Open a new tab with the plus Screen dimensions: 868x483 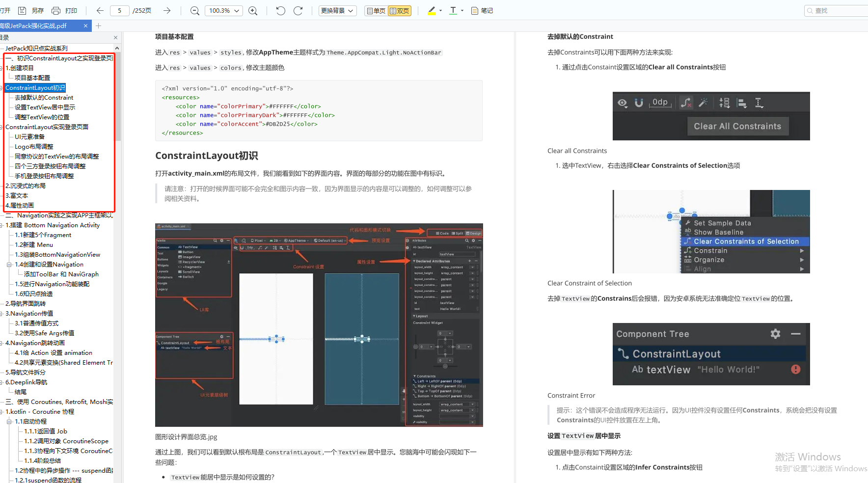[x=98, y=26]
